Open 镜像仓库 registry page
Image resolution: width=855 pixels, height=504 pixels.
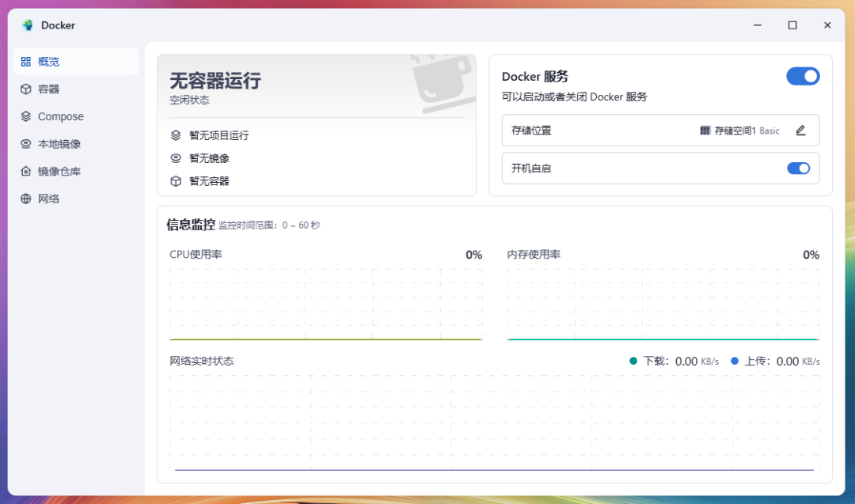[x=76, y=171]
